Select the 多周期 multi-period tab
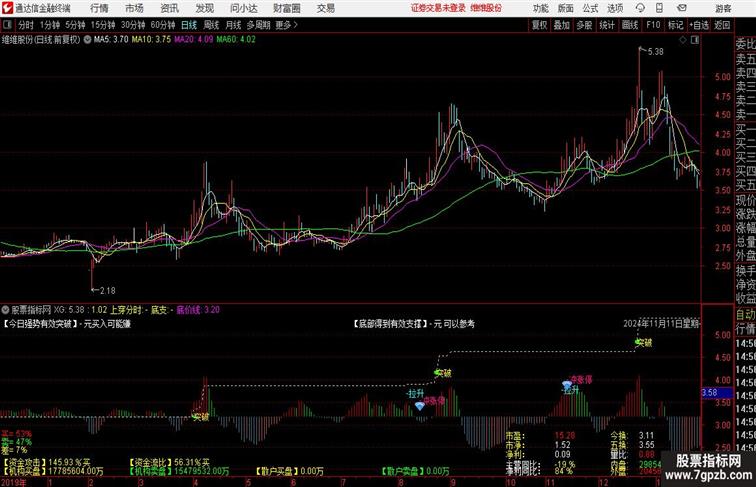 tap(258, 25)
